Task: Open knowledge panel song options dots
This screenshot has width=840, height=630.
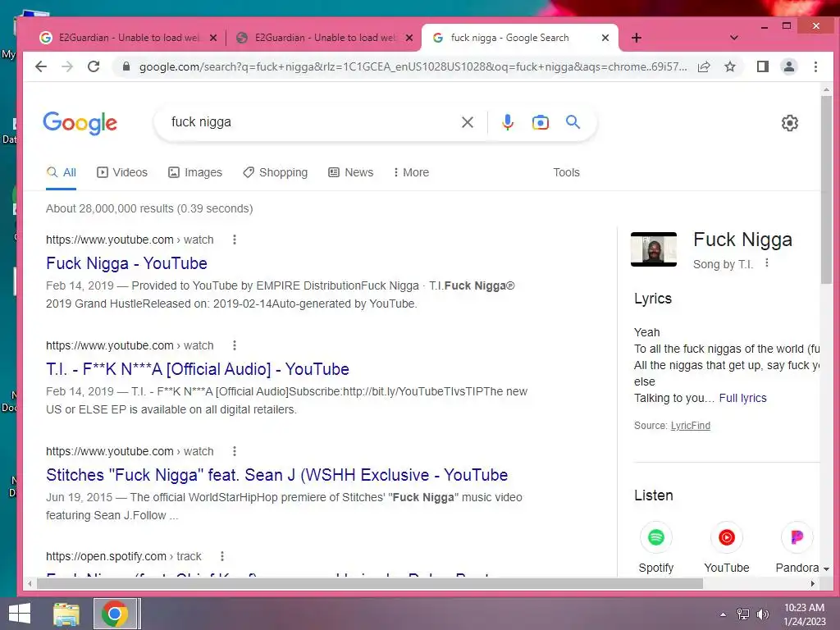Action: click(767, 263)
